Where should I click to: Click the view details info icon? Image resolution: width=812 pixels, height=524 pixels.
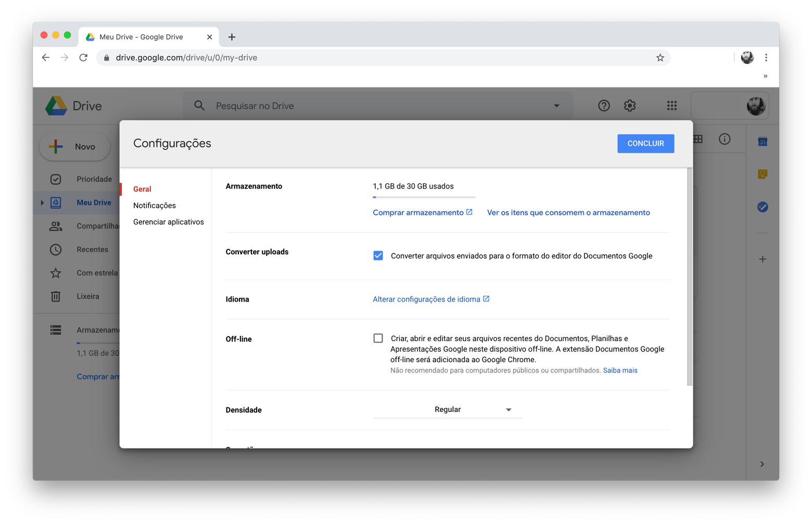(725, 139)
